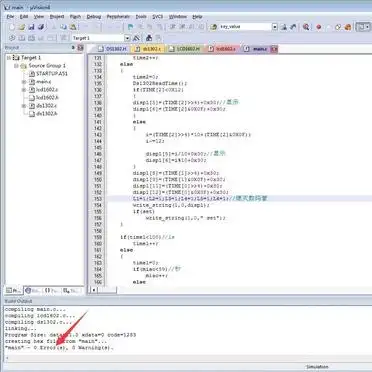The height and width of the screenshot is (372, 372).
Task: Open the File menu
Action: click(x=10, y=16)
